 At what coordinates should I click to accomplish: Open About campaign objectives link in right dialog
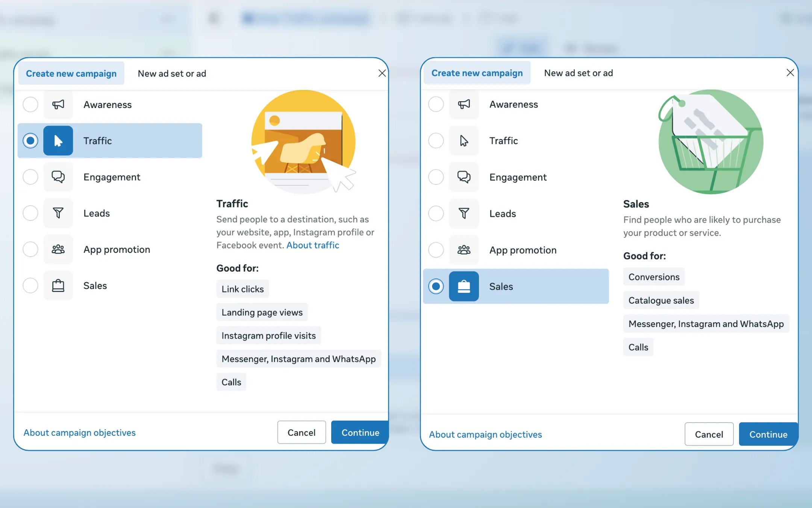tap(485, 435)
